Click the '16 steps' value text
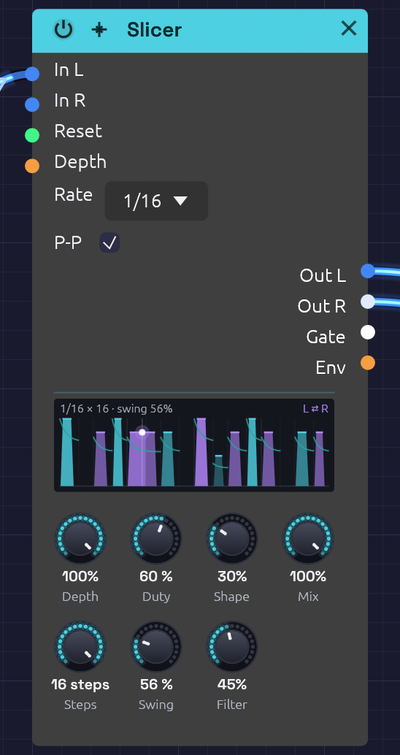 (80, 684)
